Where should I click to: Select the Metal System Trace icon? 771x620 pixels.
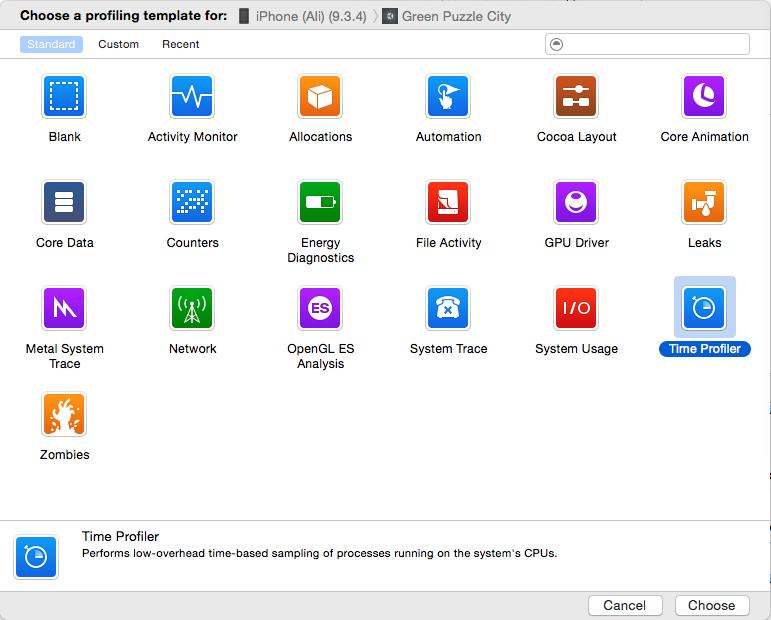point(64,308)
